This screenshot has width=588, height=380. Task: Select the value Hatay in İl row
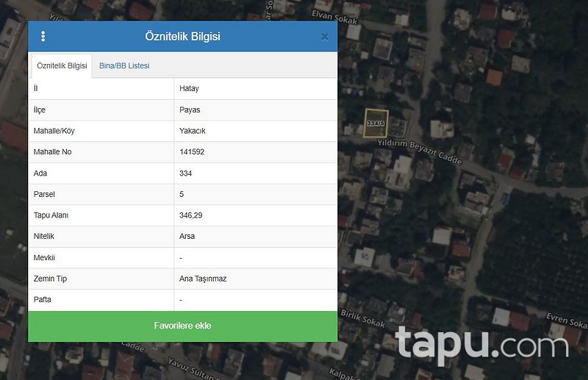[x=189, y=88]
